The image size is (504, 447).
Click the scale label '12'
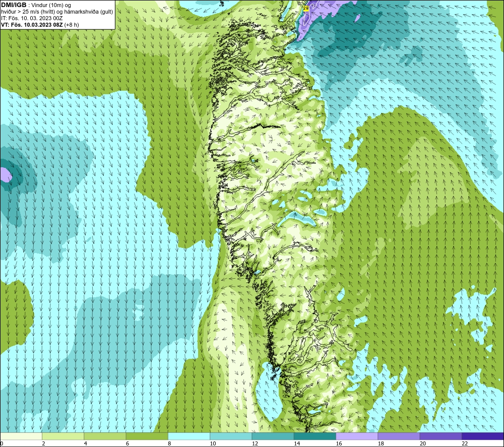tap(255, 444)
